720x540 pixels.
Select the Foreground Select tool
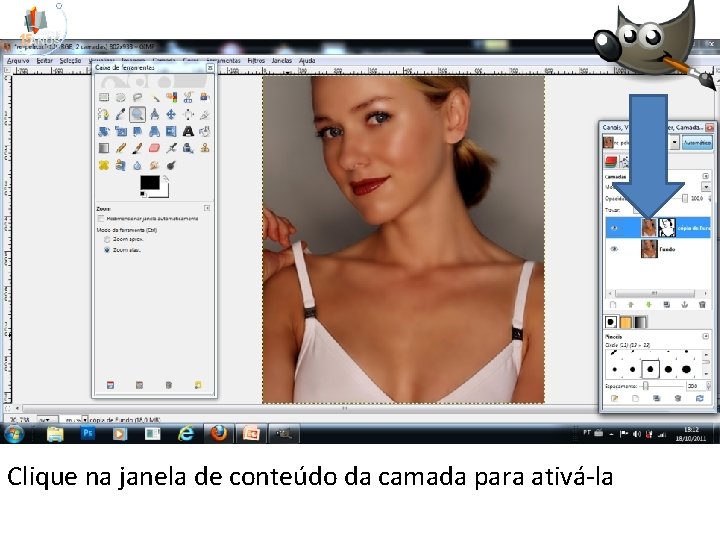pyautogui.click(x=205, y=97)
